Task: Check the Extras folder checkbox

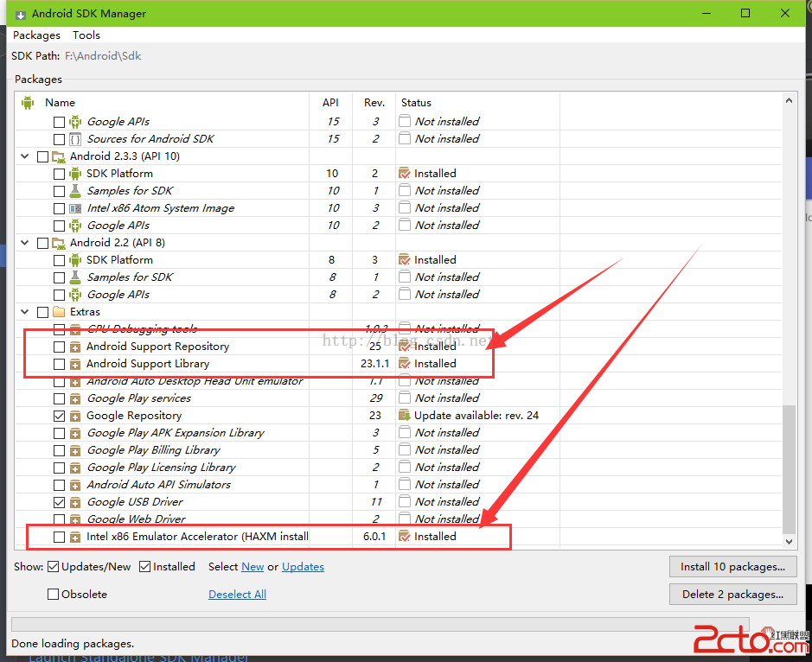Action: [43, 312]
